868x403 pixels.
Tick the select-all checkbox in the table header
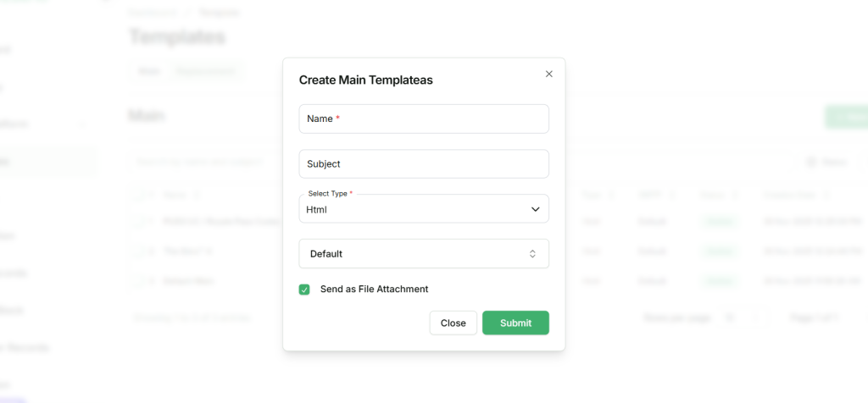pos(139,196)
